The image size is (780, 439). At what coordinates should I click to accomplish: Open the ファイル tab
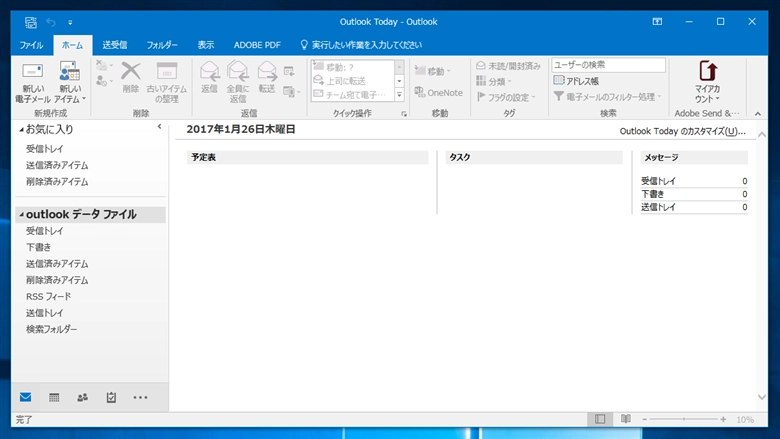[31, 45]
